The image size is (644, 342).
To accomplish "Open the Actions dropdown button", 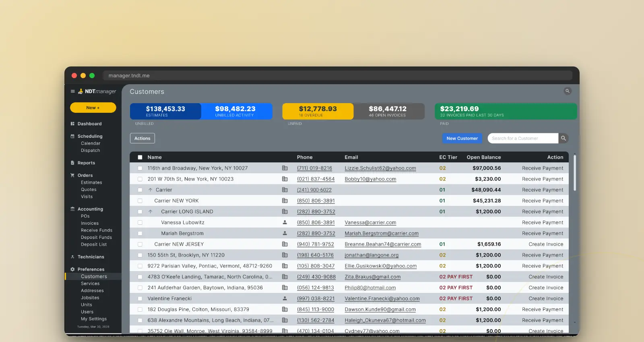I will click(x=142, y=138).
